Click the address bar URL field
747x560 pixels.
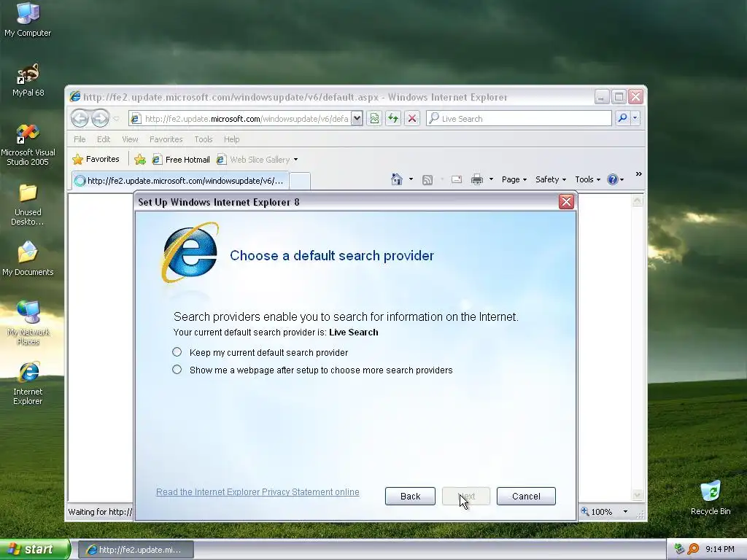tap(245, 118)
